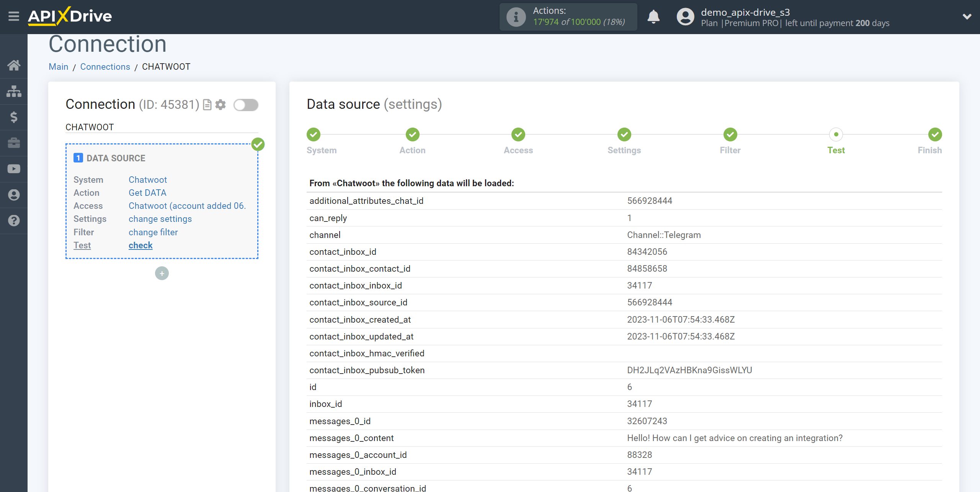Click change filter link
Viewport: 980px width, 492px height.
(x=153, y=232)
